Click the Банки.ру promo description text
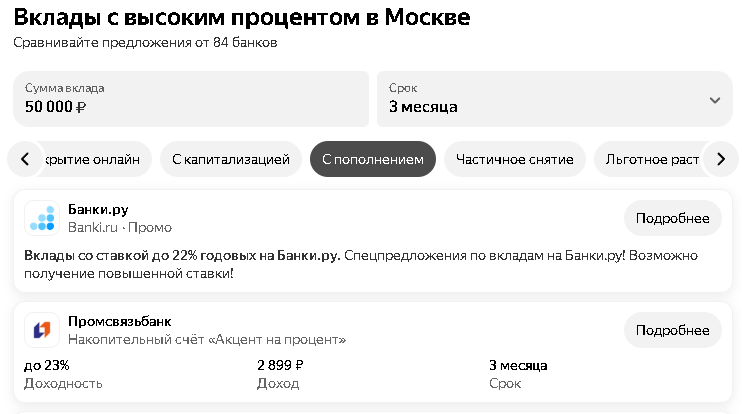This screenshot has height=414, width=742. (x=360, y=264)
